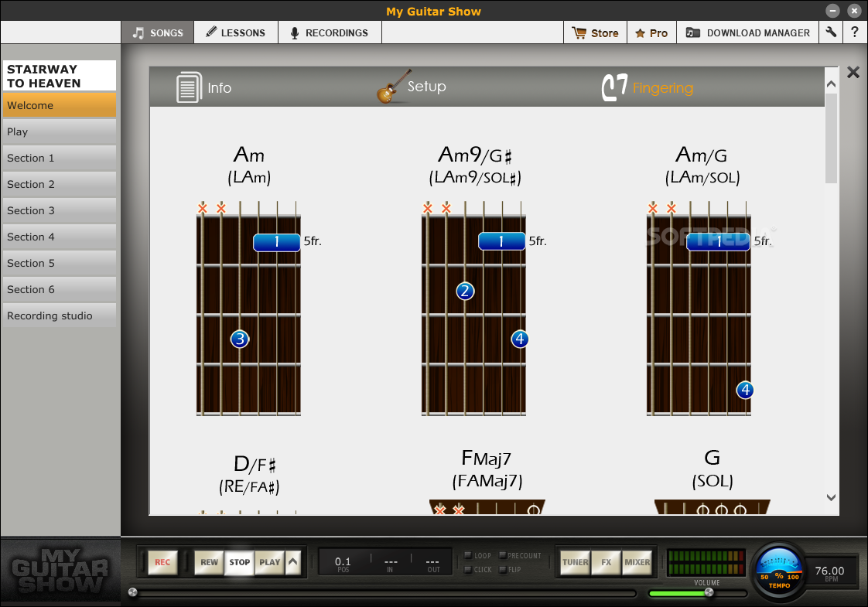Open the FX panel
868x607 pixels.
tap(607, 562)
